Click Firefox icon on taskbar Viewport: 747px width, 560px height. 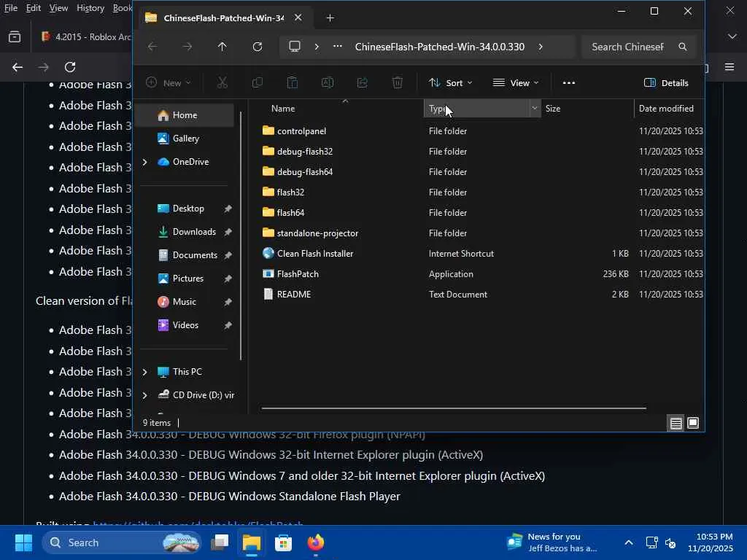click(315, 542)
